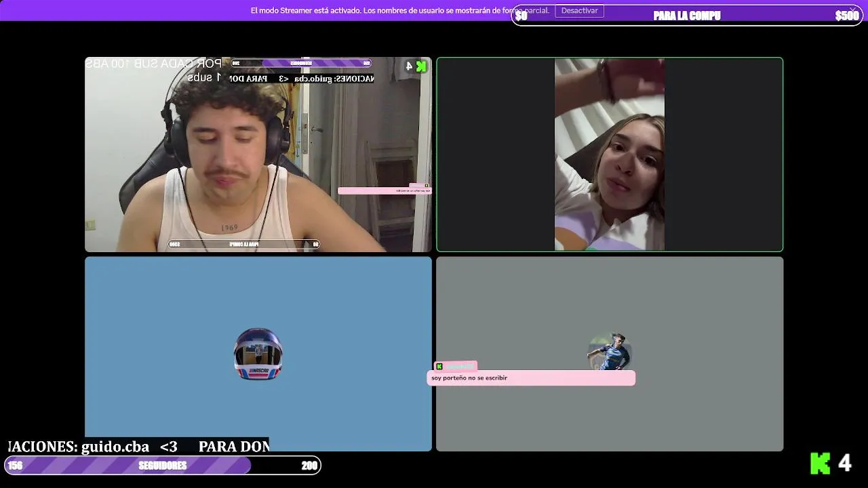This screenshot has width=868, height=488.
Task: Click the Desactivar streamer mode button
Action: coord(579,11)
